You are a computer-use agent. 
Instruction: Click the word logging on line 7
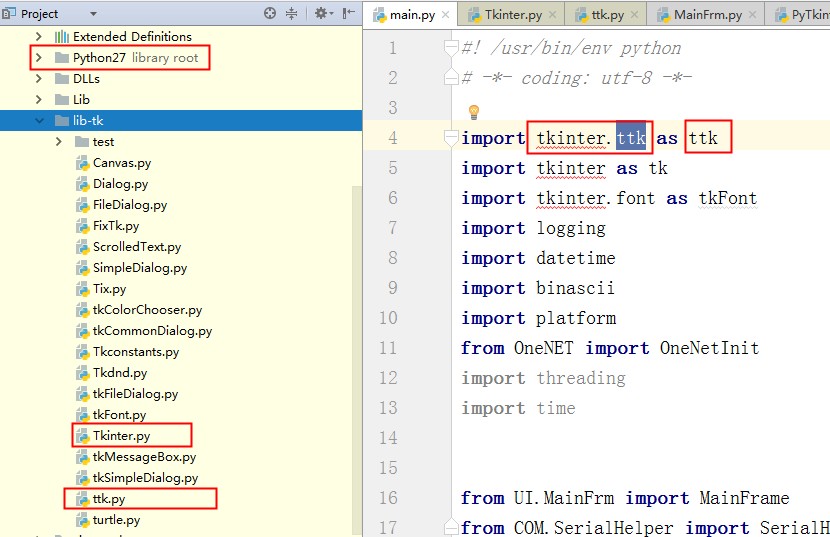[571, 228]
